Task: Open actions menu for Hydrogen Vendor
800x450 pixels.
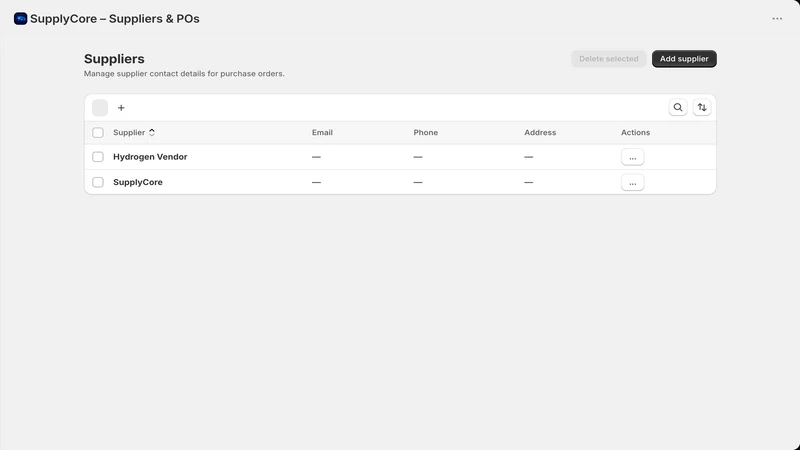Action: pos(632,157)
